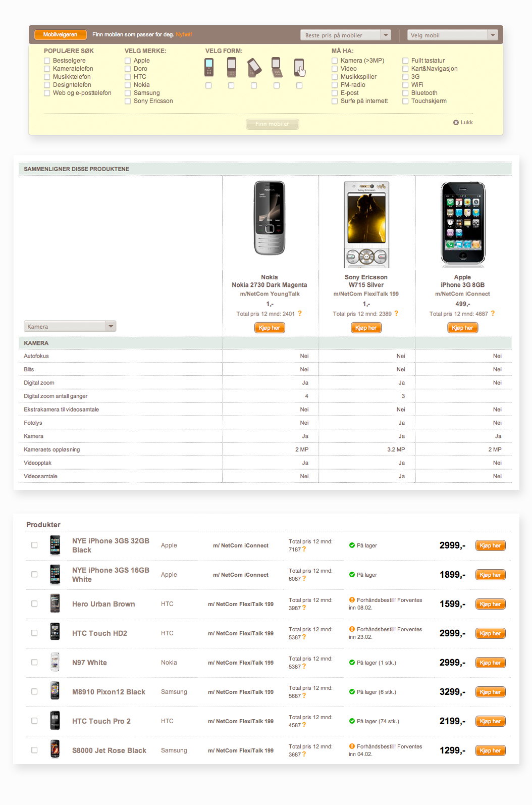This screenshot has height=805, width=532.
Task: Click Hero Urban Brown phone thumbnail
Action: 55,604
